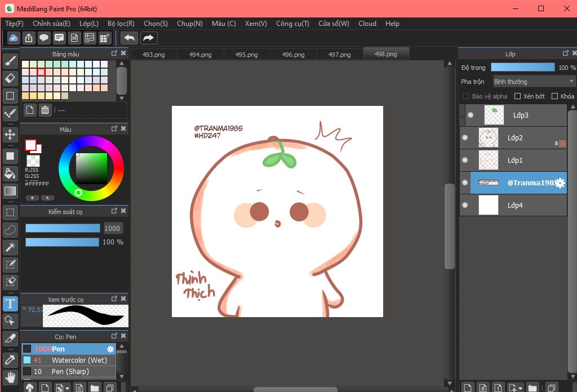Switch to the 496.png tab
Screen dimensions: 577x392
(x=293, y=55)
